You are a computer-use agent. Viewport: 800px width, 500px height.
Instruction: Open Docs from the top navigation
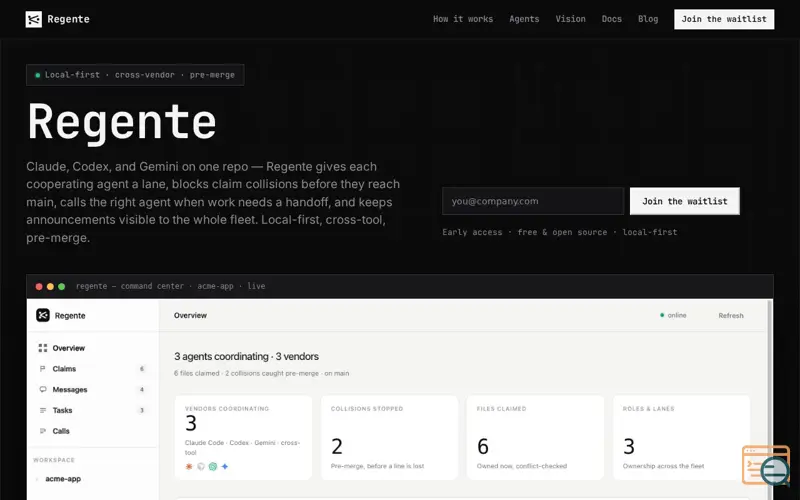(611, 19)
